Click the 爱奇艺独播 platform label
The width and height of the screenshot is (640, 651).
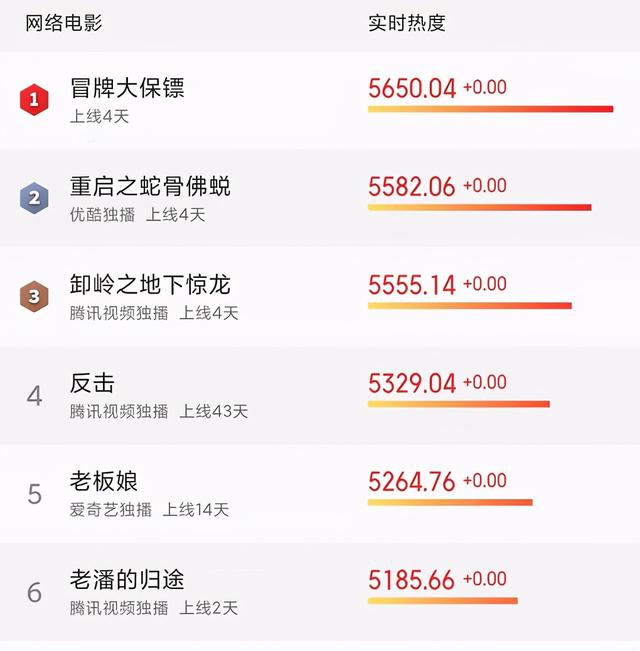pyautogui.click(x=111, y=510)
